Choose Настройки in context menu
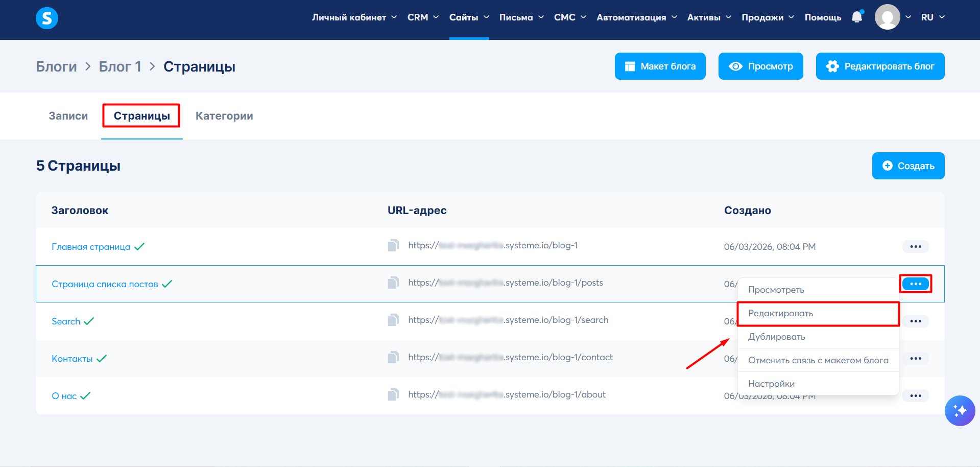 [818, 384]
